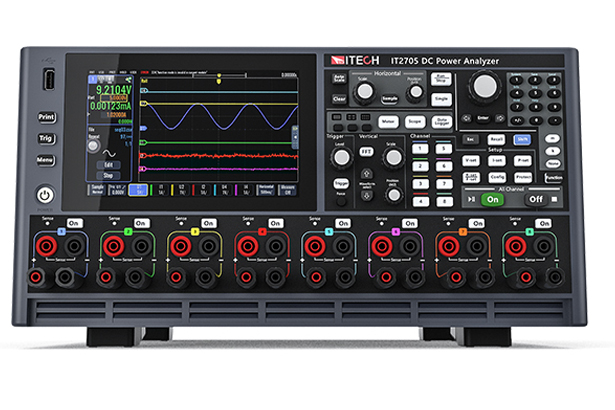Select the yellow U2 channel tab on the display
Image resolution: width=615 pixels, height=410 pixels.
tap(182, 190)
